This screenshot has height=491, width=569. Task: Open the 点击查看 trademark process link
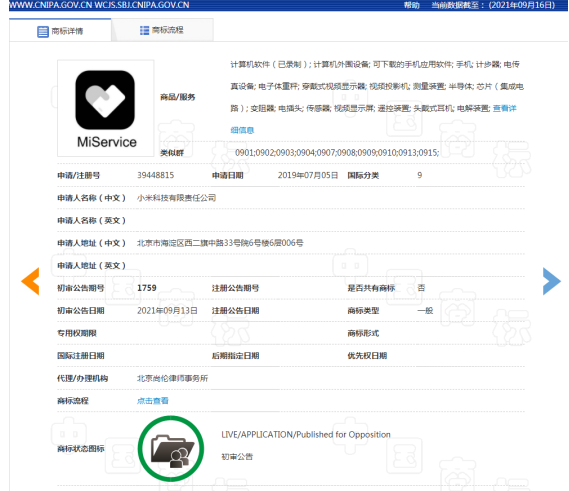click(152, 401)
